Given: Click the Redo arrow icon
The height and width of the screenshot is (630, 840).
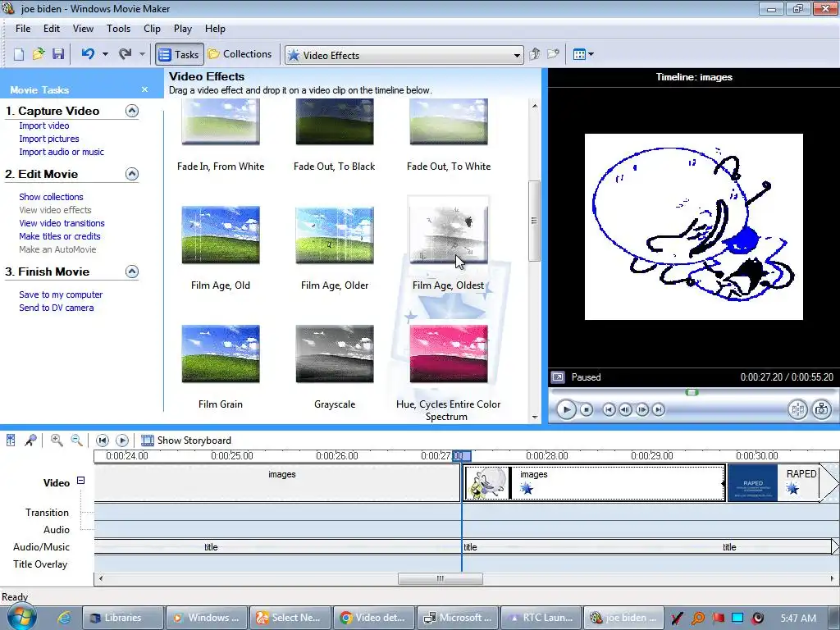Looking at the screenshot, I should click(x=126, y=53).
